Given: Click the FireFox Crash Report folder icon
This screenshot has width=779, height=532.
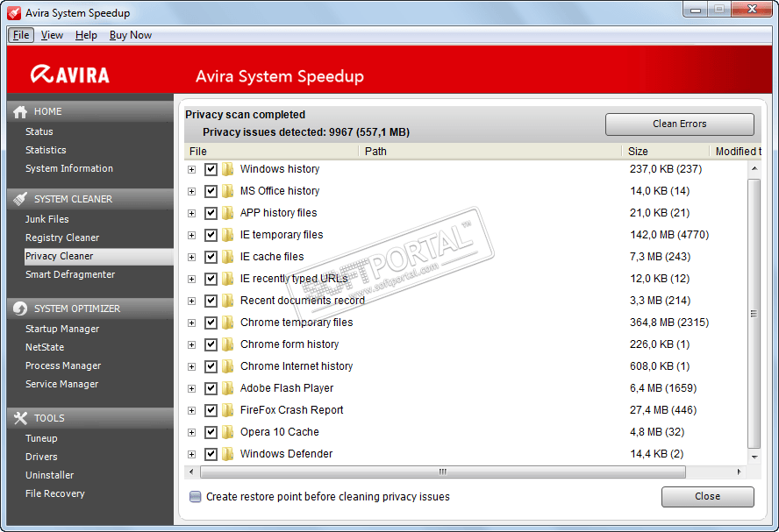Looking at the screenshot, I should (227, 410).
